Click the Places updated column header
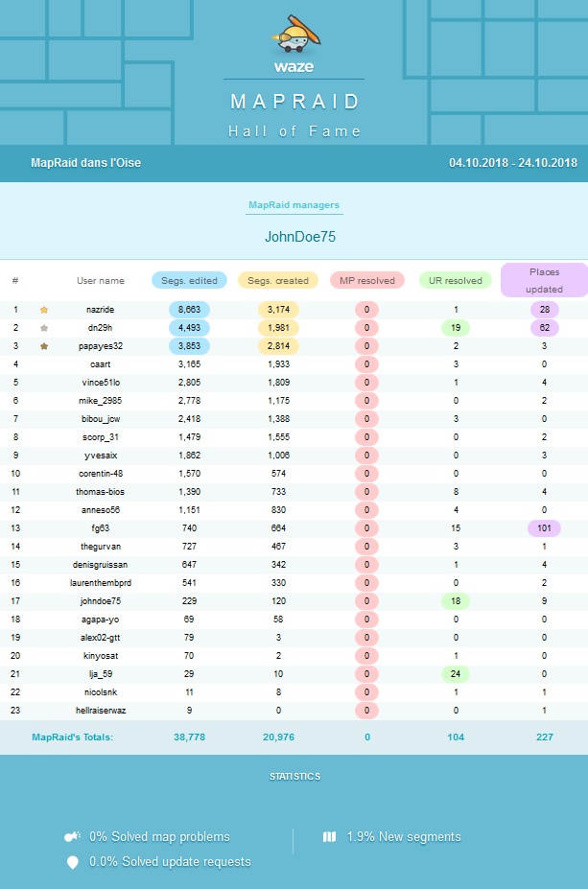The image size is (588, 889). [543, 280]
